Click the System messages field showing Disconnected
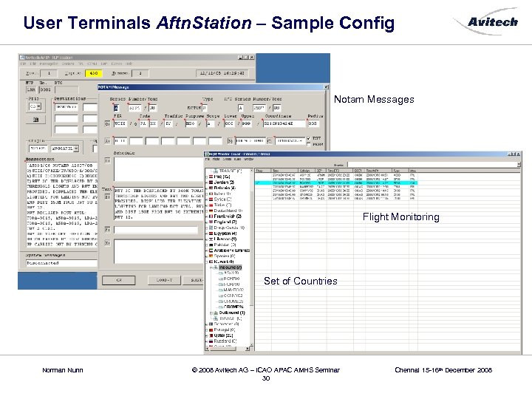The width and height of the screenshot is (532, 399). click(61, 263)
